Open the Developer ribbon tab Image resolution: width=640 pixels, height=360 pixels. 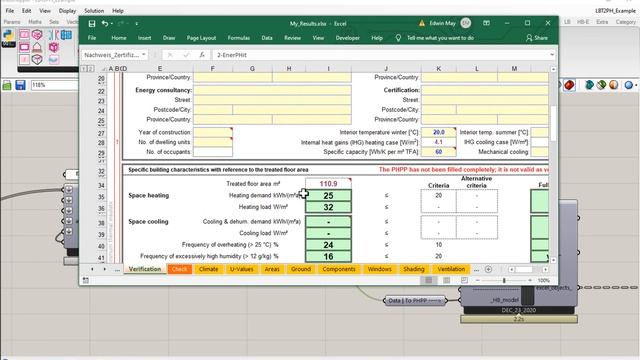point(348,38)
